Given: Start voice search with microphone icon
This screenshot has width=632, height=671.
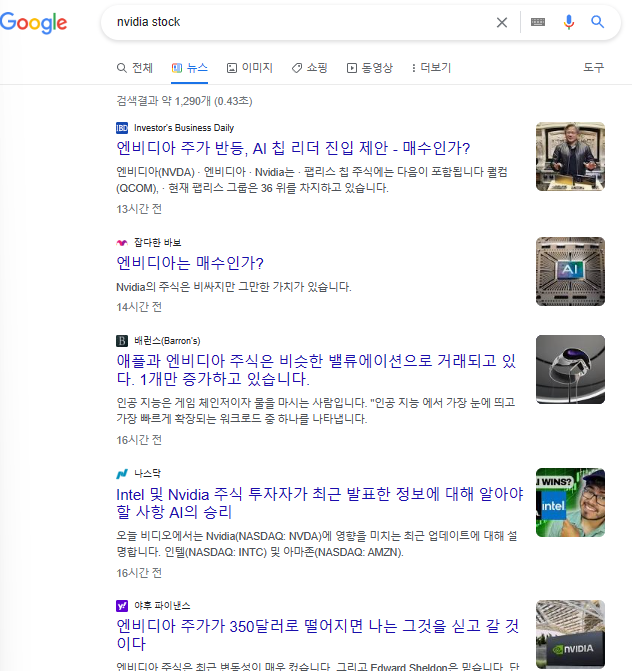Looking at the screenshot, I should click(569, 22).
